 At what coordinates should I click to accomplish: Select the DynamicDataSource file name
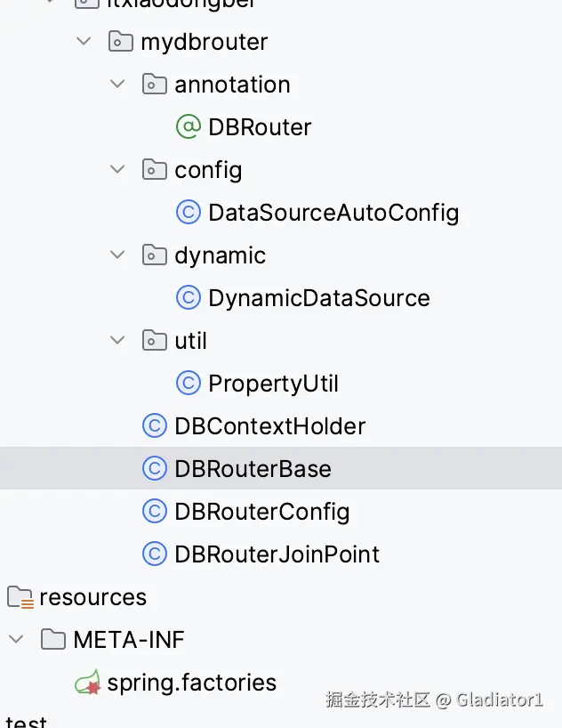point(318,298)
